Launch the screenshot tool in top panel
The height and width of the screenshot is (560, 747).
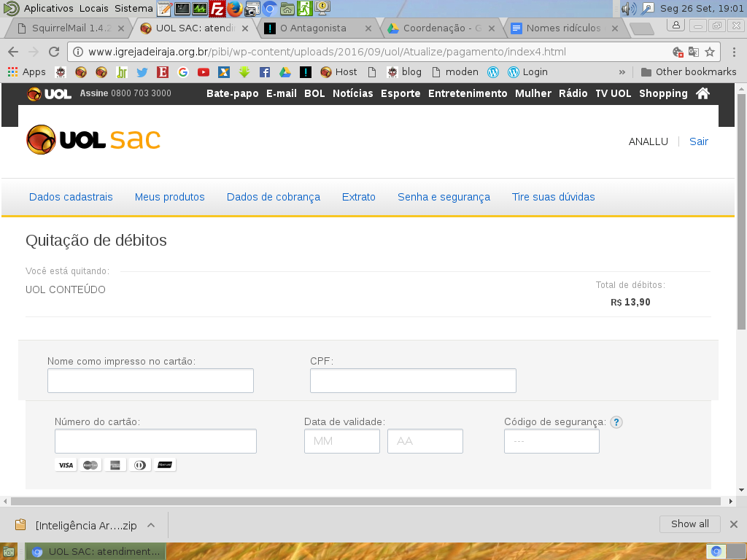252,8
